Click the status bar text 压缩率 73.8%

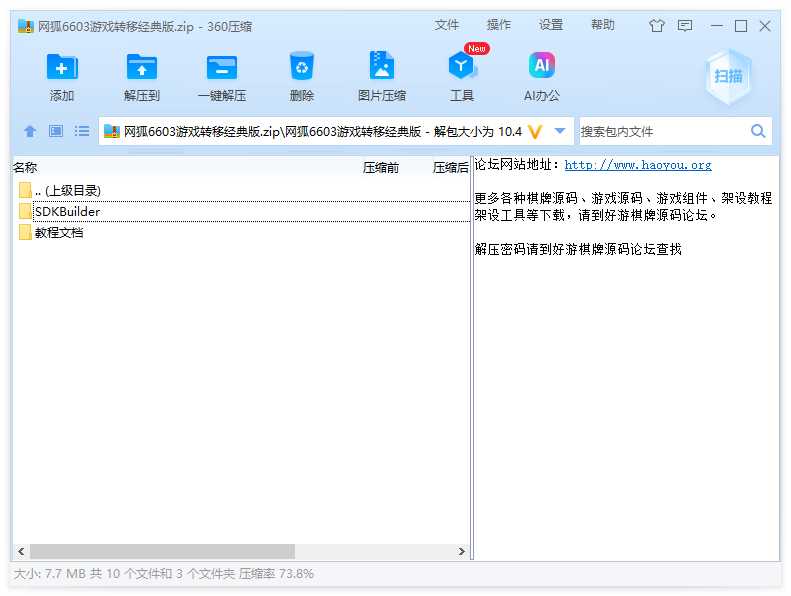point(276,574)
